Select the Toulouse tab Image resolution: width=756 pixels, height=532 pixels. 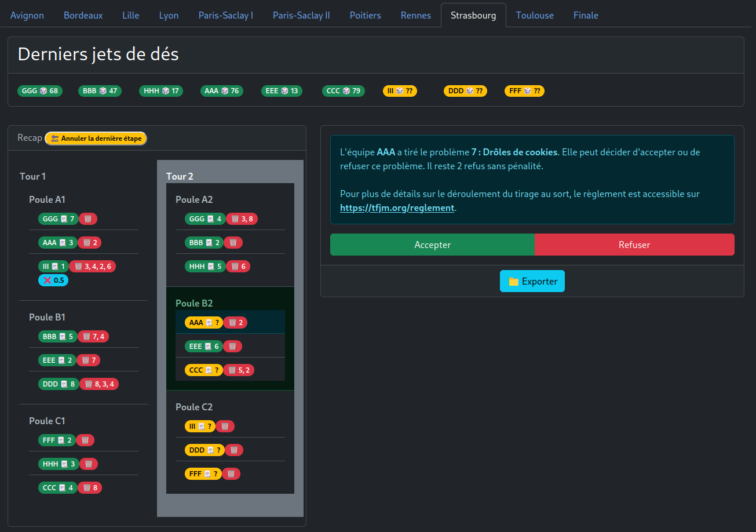(x=535, y=15)
